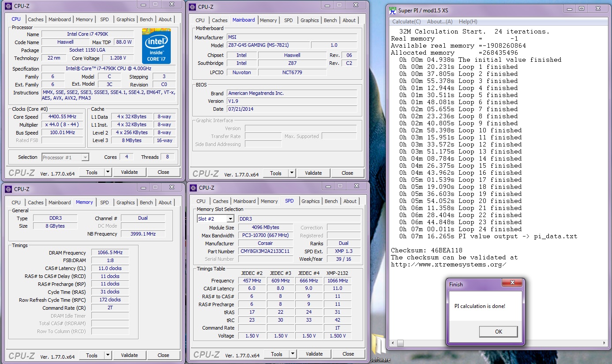
Task: Select Graphics tab in SPD-tab window
Action: click(x=310, y=201)
